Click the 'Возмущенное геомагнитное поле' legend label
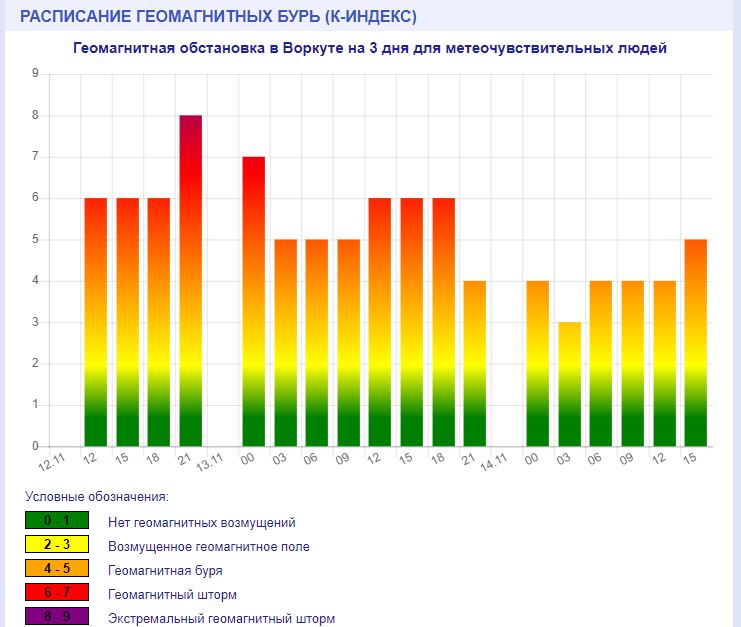Screen dimensions: 741x627 (x=208, y=546)
